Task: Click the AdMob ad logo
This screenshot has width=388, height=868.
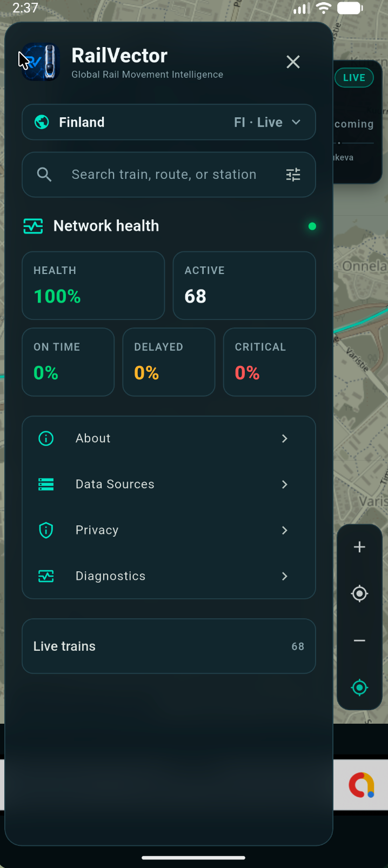Action: 361,785
